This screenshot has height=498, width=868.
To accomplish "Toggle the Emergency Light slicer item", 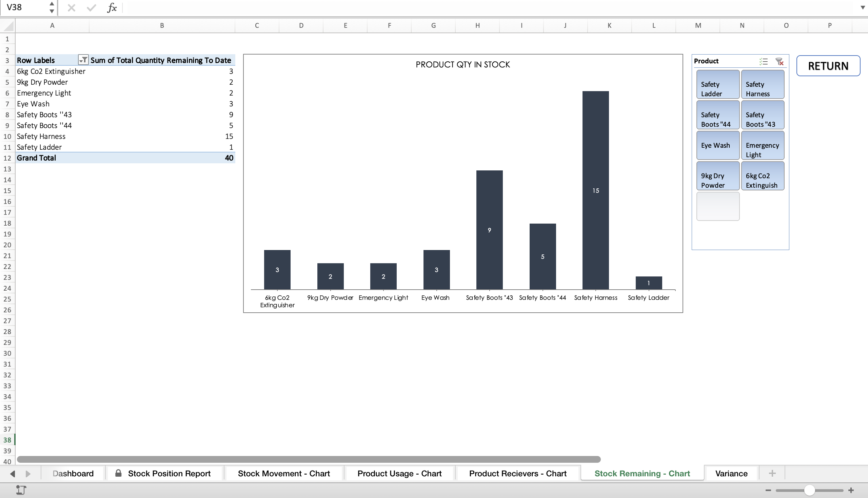I will (x=763, y=145).
